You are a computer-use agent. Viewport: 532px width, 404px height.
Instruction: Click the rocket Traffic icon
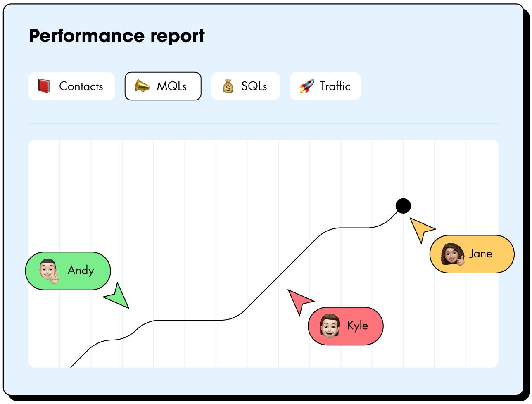pyautogui.click(x=307, y=86)
